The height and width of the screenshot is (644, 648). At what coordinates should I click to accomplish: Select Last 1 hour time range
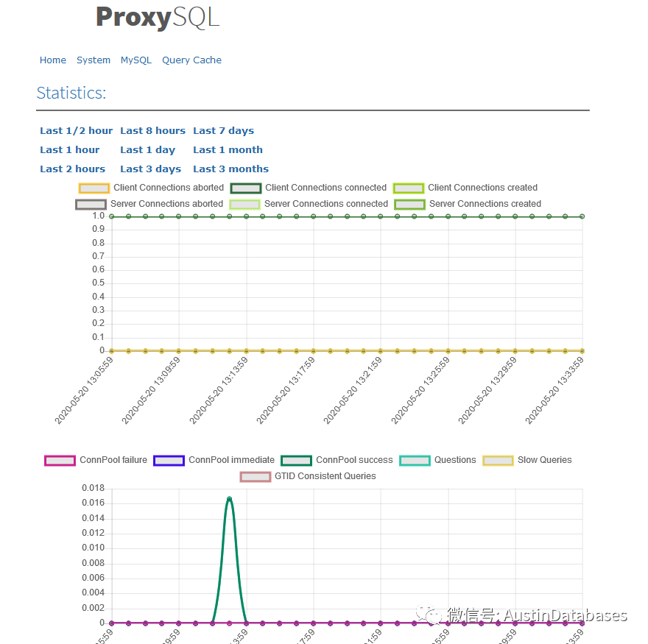pos(69,149)
